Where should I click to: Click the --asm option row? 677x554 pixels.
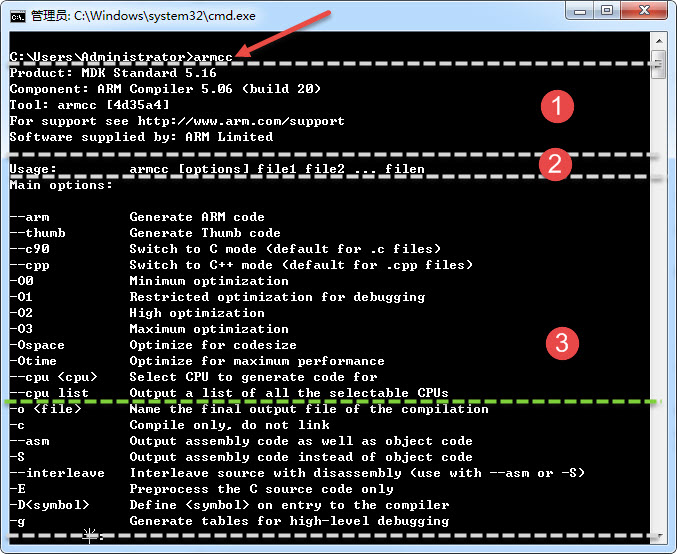click(x=241, y=441)
